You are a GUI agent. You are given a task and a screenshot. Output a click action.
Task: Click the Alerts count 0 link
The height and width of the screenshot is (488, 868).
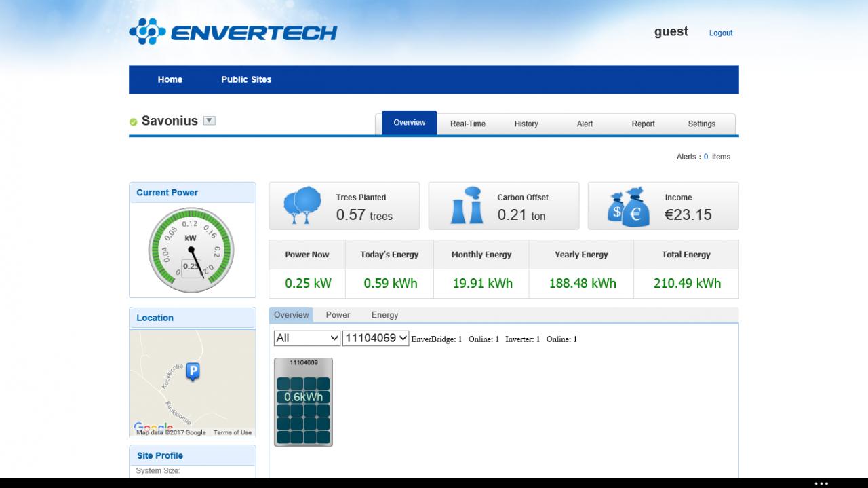[706, 157]
